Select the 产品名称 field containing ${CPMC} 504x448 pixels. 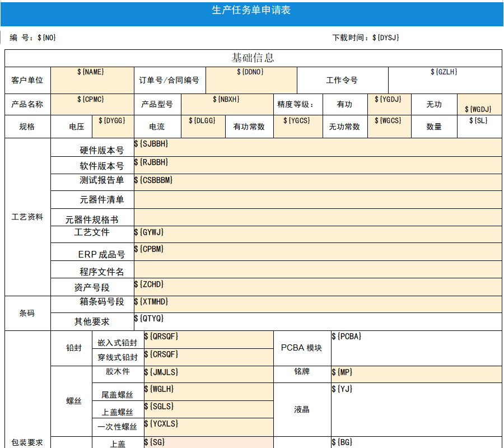[92, 104]
